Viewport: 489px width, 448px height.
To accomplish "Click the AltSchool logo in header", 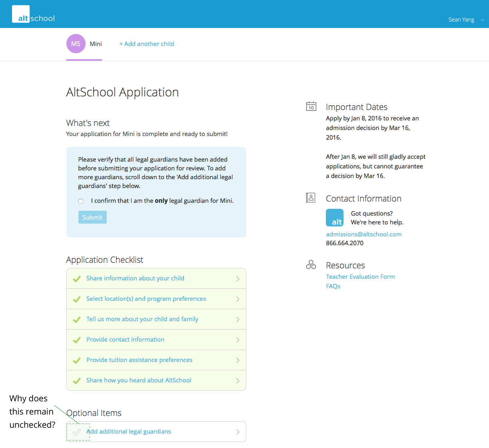I will [x=34, y=14].
